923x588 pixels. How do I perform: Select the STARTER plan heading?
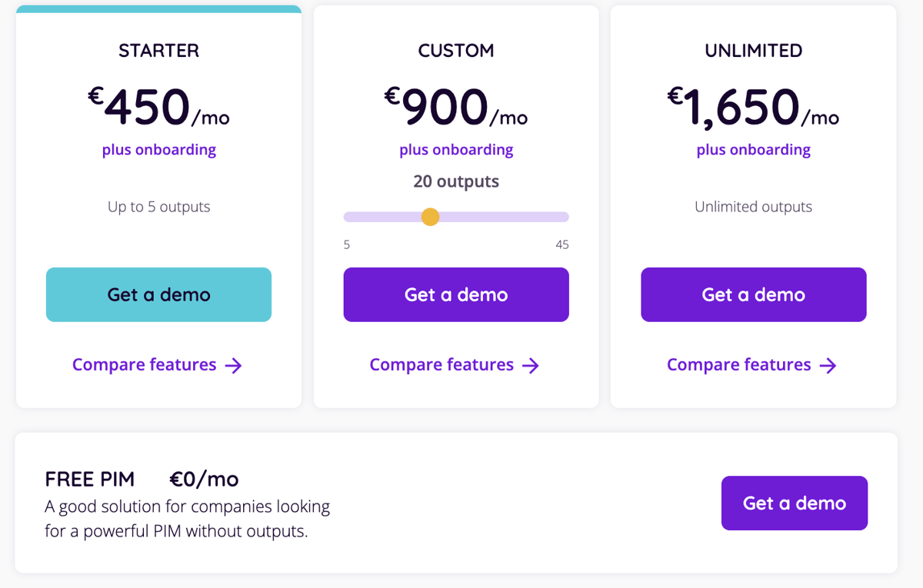(x=158, y=51)
